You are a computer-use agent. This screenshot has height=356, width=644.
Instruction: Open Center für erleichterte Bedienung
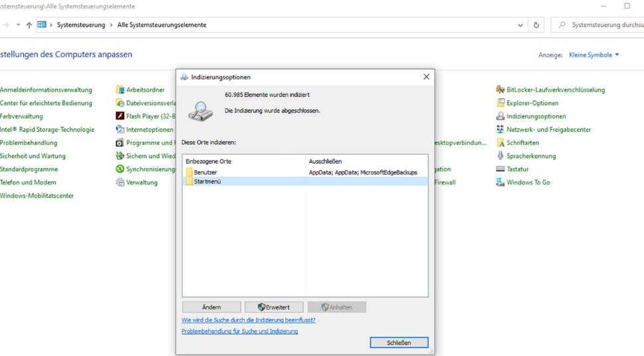[x=46, y=102]
